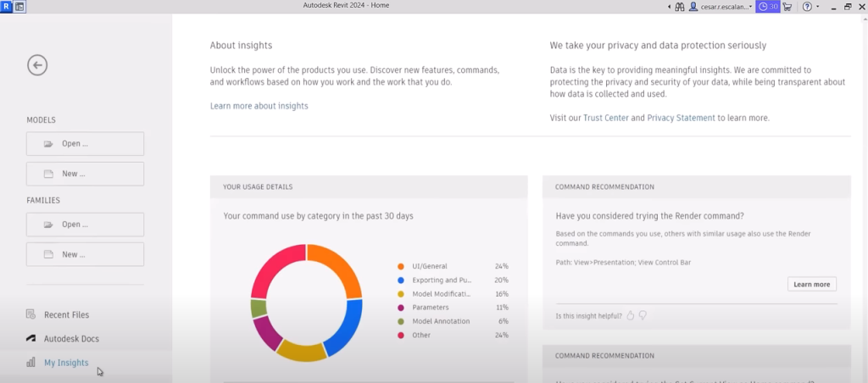This screenshot has width=868, height=383.
Task: Click the first COMMAND RECOMMENDATION header
Action: point(604,187)
